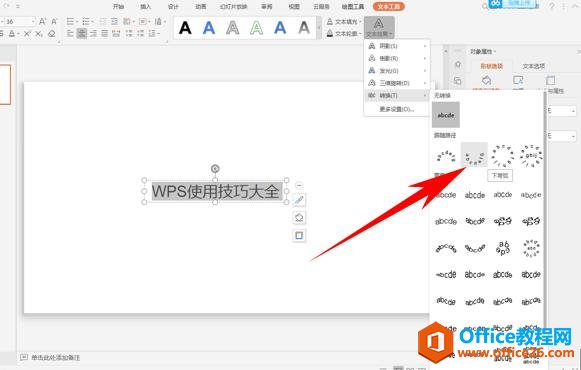
Task: Increase font size with larger A icon
Action: click(x=43, y=21)
